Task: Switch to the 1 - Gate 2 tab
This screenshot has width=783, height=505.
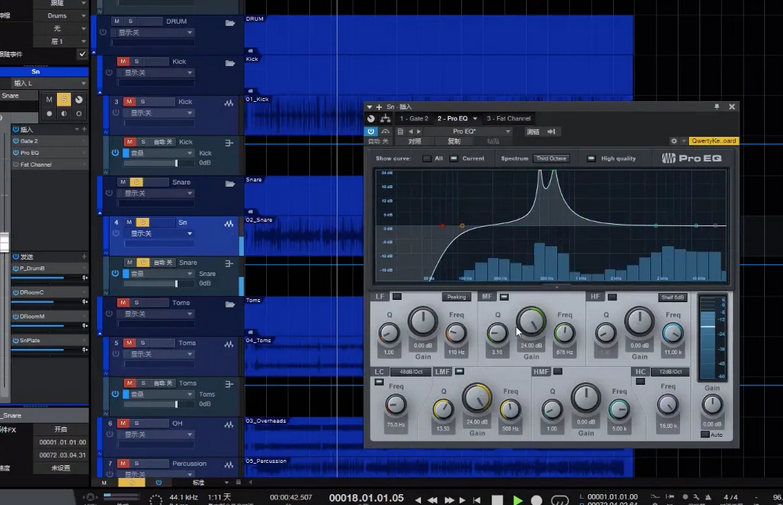Action: coord(414,118)
